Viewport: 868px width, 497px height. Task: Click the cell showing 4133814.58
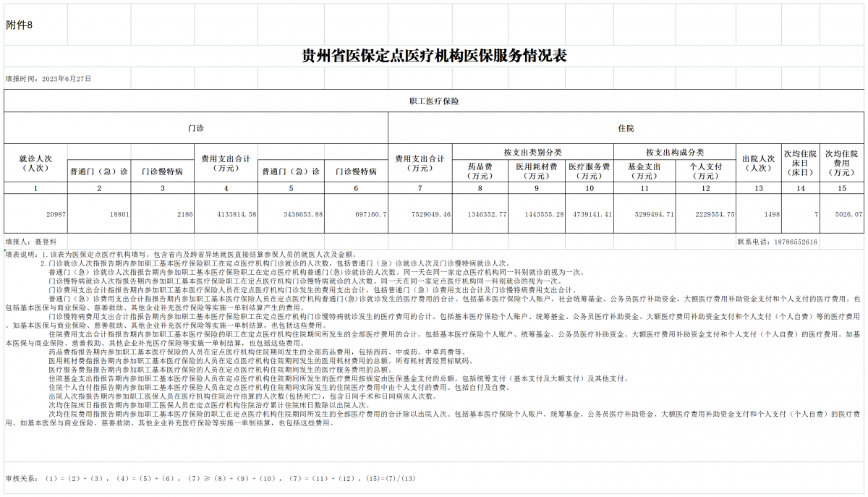(226, 215)
